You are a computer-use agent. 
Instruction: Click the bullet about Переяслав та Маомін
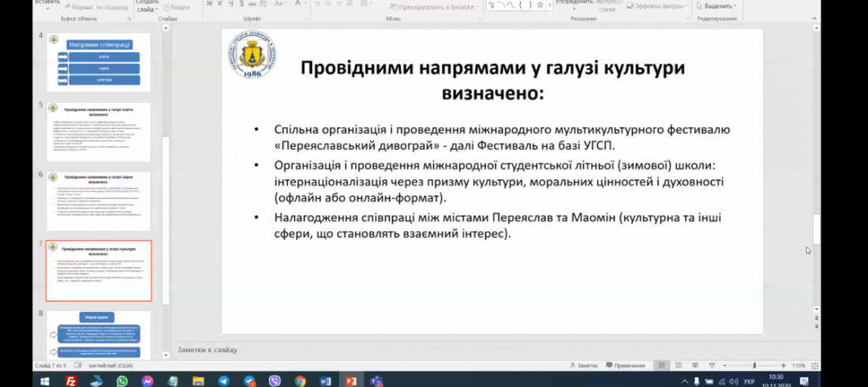click(497, 226)
